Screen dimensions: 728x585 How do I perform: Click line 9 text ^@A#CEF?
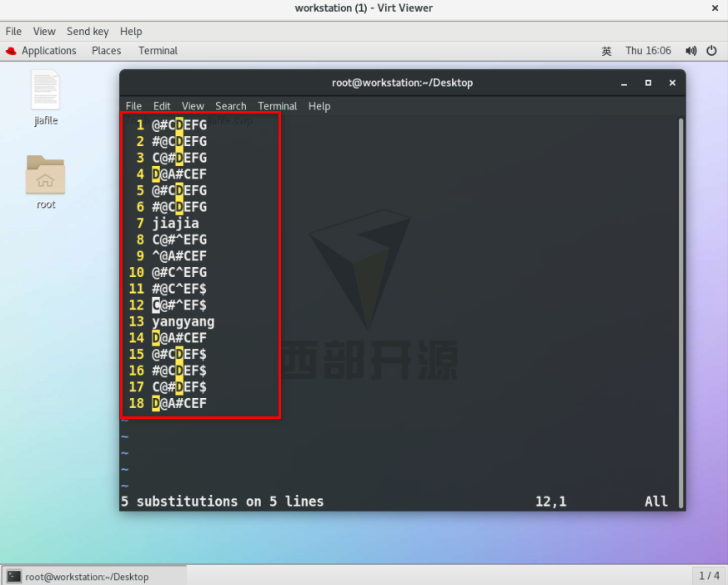(x=179, y=256)
